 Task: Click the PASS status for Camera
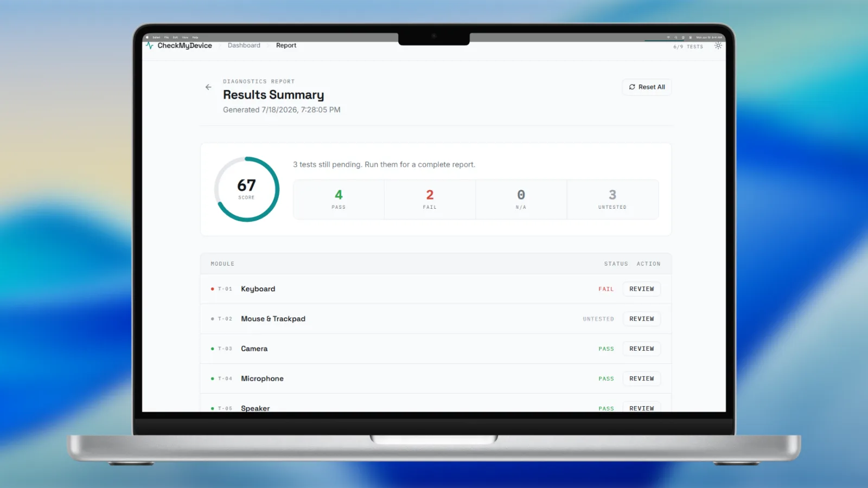[606, 349]
